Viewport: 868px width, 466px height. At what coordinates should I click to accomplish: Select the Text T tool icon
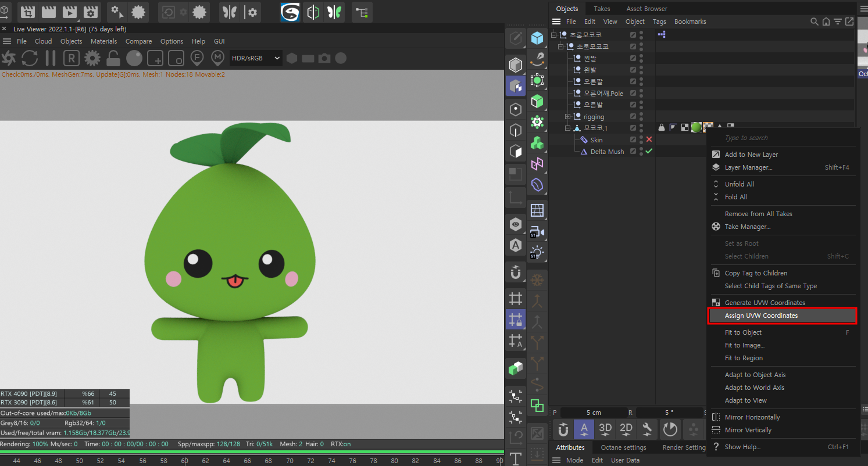[516, 458]
